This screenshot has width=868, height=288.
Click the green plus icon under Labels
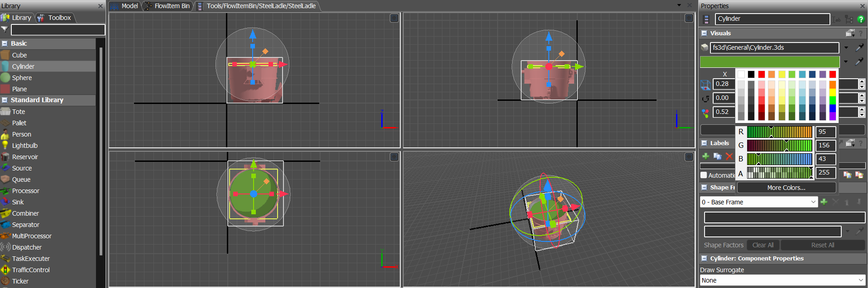(x=705, y=156)
